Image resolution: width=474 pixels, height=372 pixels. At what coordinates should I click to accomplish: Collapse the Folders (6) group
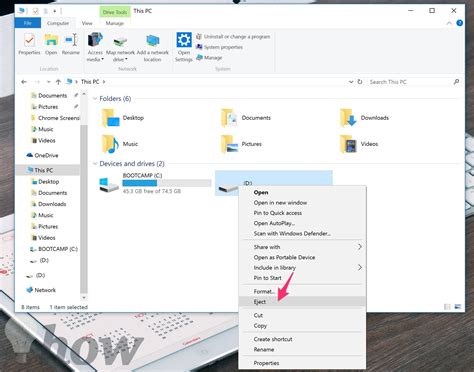point(95,98)
